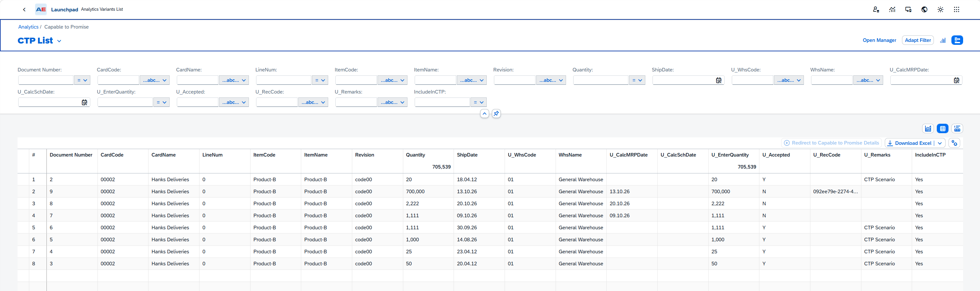Expand the CTP List variant dropdown
This screenshot has height=291, width=980.
click(59, 41)
